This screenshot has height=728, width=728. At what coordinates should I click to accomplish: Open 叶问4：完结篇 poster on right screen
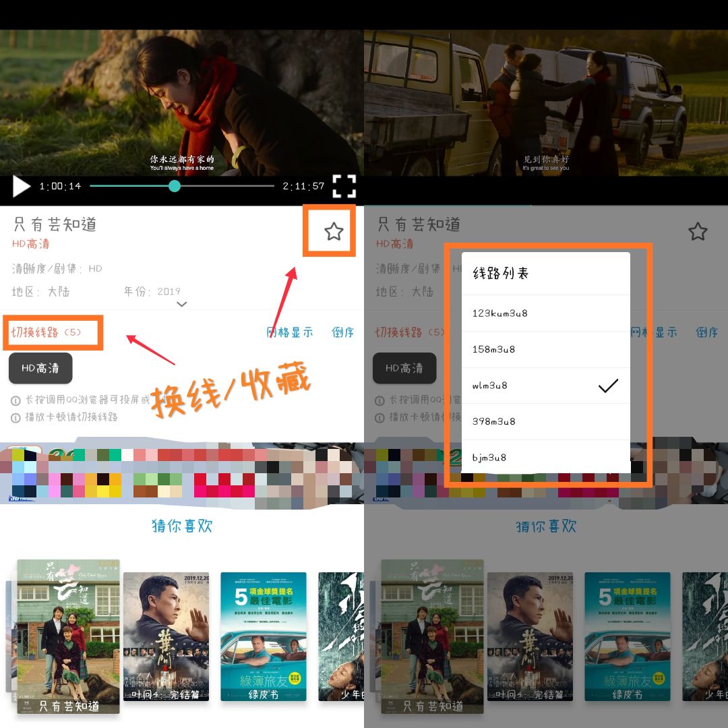pos(530,636)
